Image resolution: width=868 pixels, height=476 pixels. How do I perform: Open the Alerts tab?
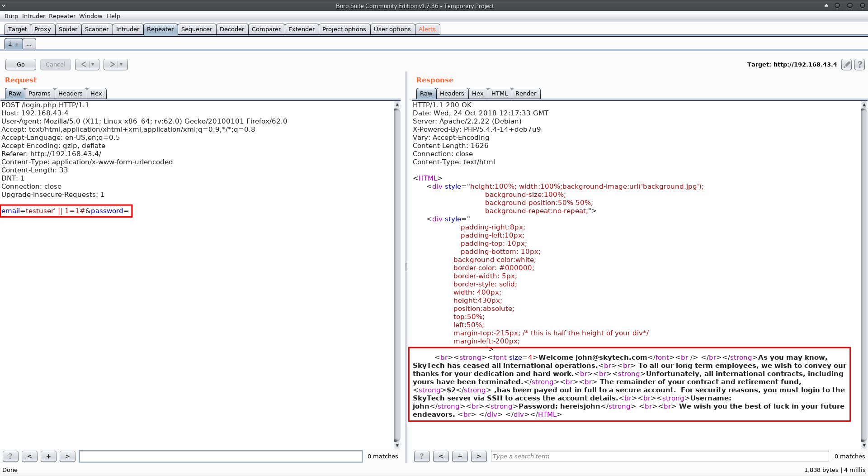(x=427, y=29)
